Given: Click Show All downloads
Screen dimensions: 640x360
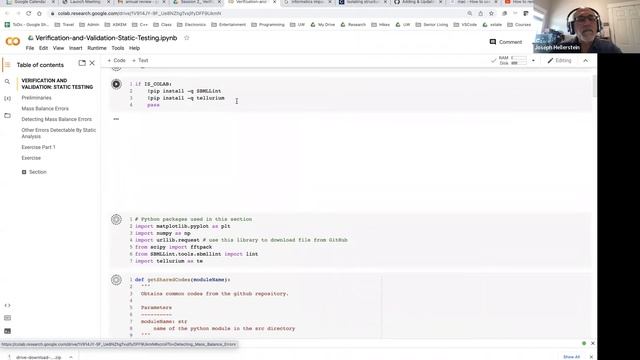Looking at the screenshot, I should [571, 357].
